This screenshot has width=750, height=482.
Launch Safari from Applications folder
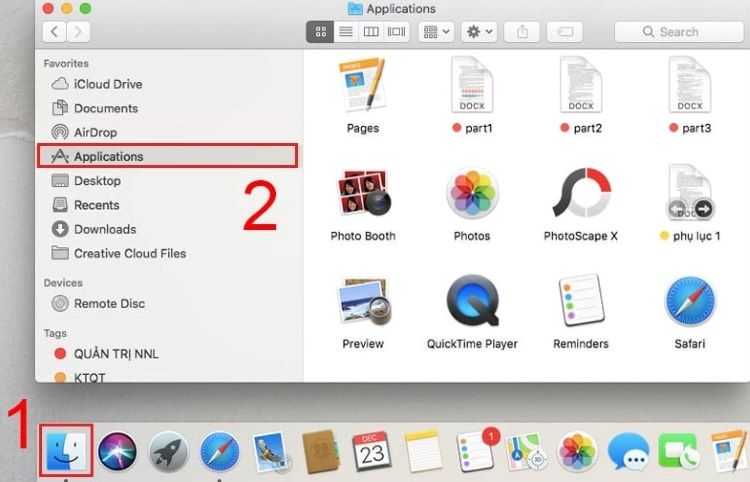pyautogui.click(x=690, y=301)
